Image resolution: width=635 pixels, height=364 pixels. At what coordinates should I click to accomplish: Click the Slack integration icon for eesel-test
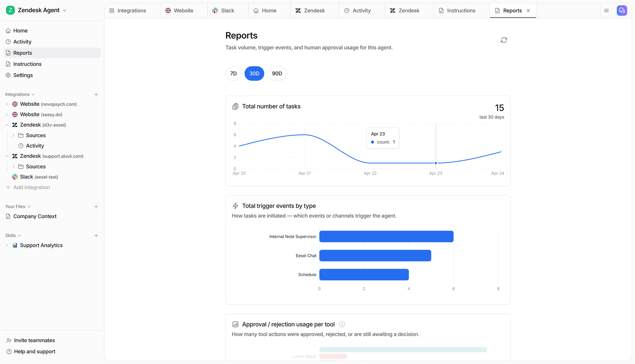coord(15,177)
